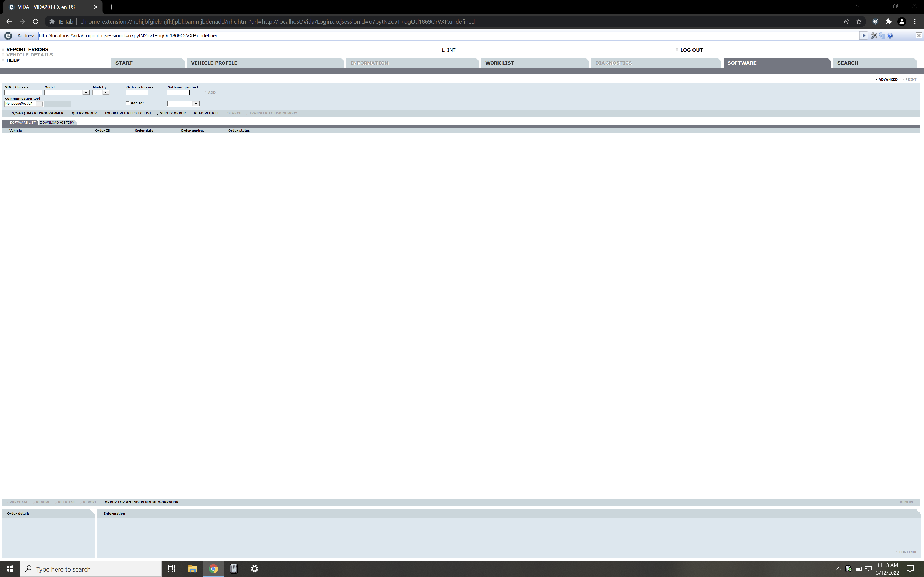Enable the Add to checkbox

point(128,103)
